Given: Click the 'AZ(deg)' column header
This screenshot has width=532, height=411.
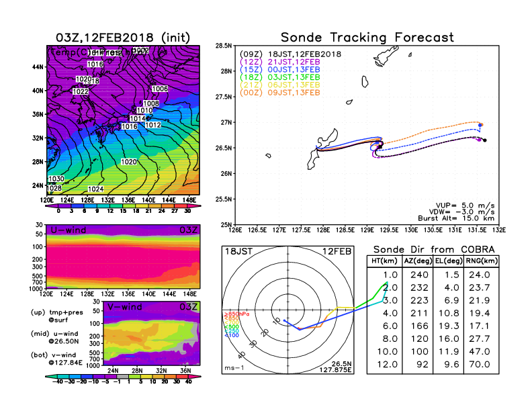Looking at the screenshot, I should click(x=418, y=261).
